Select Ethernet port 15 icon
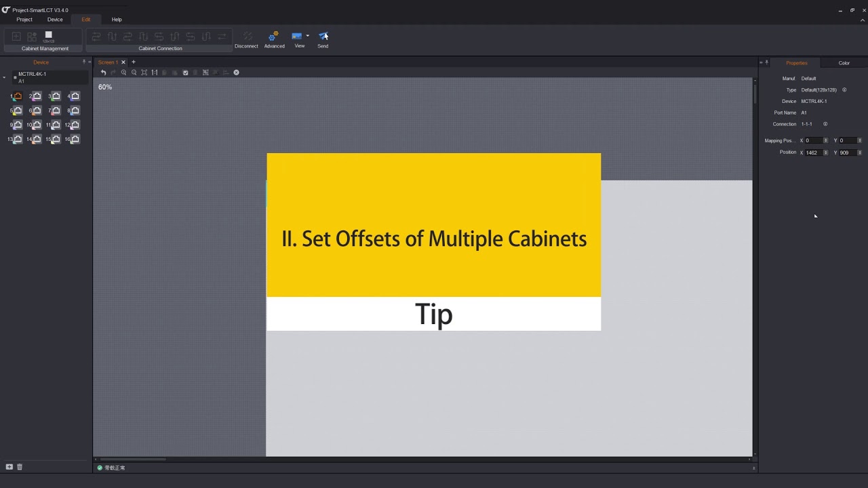 point(56,139)
